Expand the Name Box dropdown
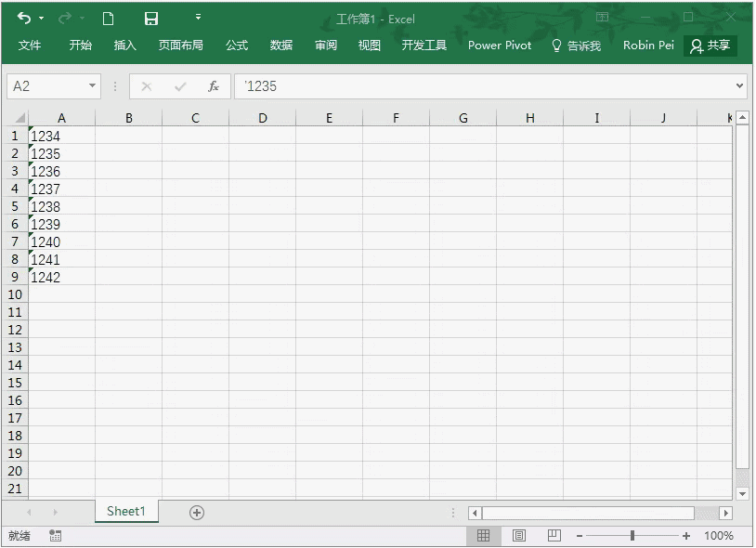 coord(92,86)
